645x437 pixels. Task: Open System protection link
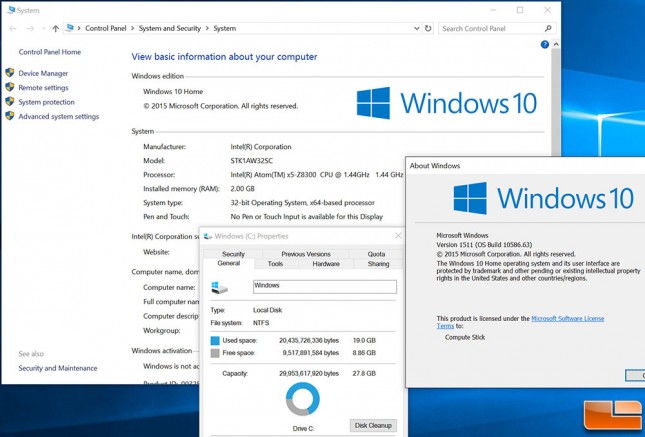(46, 102)
